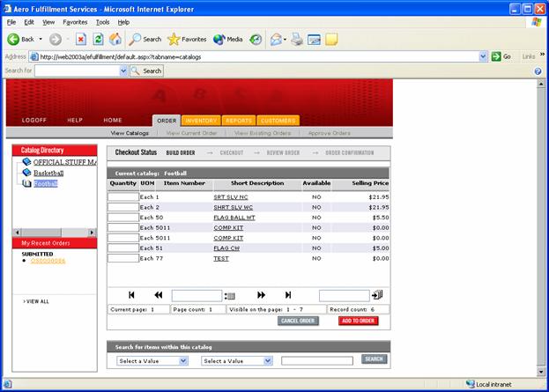Open the address bar dropdown arrow
This screenshot has height=392, width=549.
coord(483,56)
